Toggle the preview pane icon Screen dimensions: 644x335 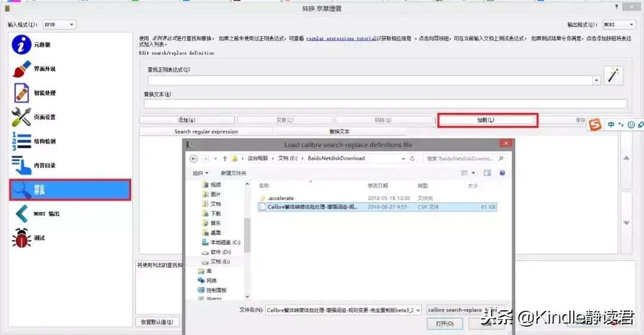point(487,173)
